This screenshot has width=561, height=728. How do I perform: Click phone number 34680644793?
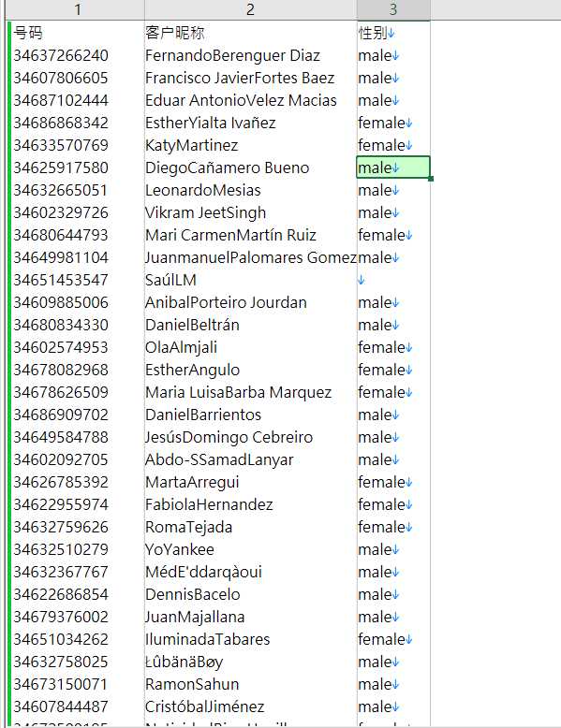pyautogui.click(x=77, y=235)
